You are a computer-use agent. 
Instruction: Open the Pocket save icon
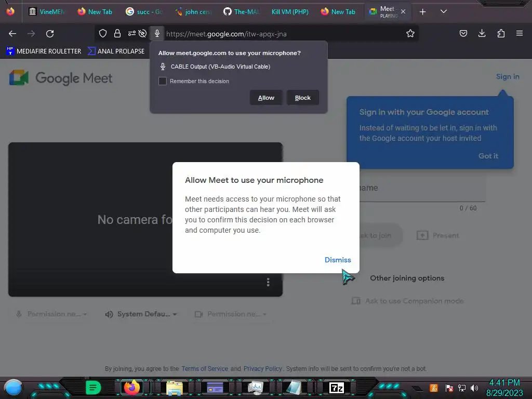click(x=463, y=33)
